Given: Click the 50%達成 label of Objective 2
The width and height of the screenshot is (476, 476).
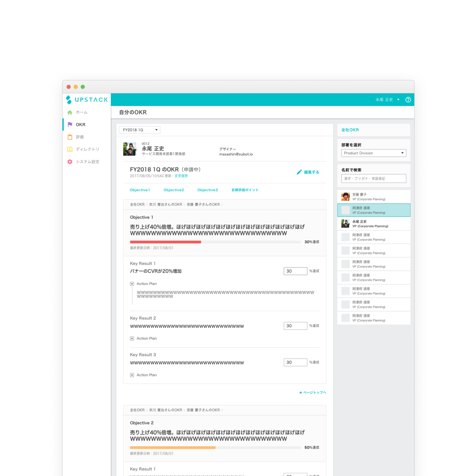Looking at the screenshot, I should click(x=312, y=448).
